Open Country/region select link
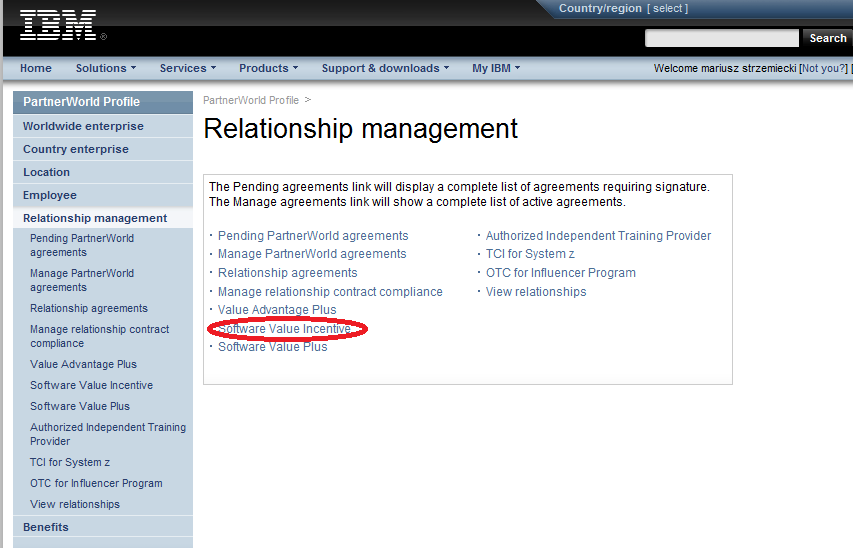Viewport: 853px width, 548px height. (667, 9)
